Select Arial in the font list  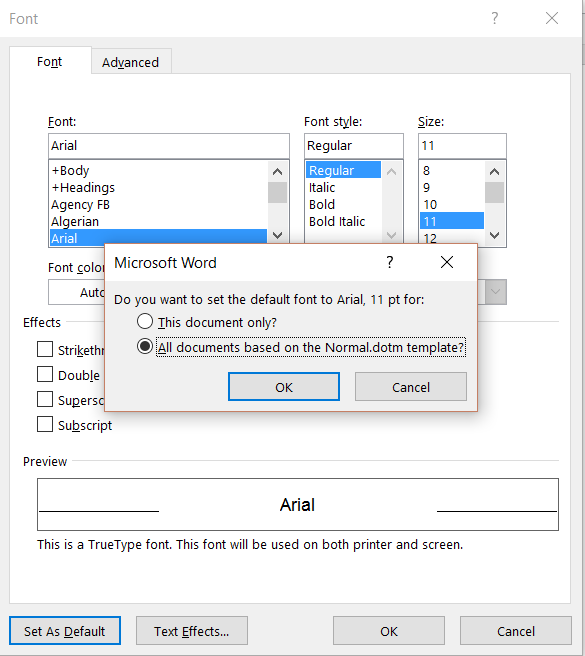[x=158, y=238]
